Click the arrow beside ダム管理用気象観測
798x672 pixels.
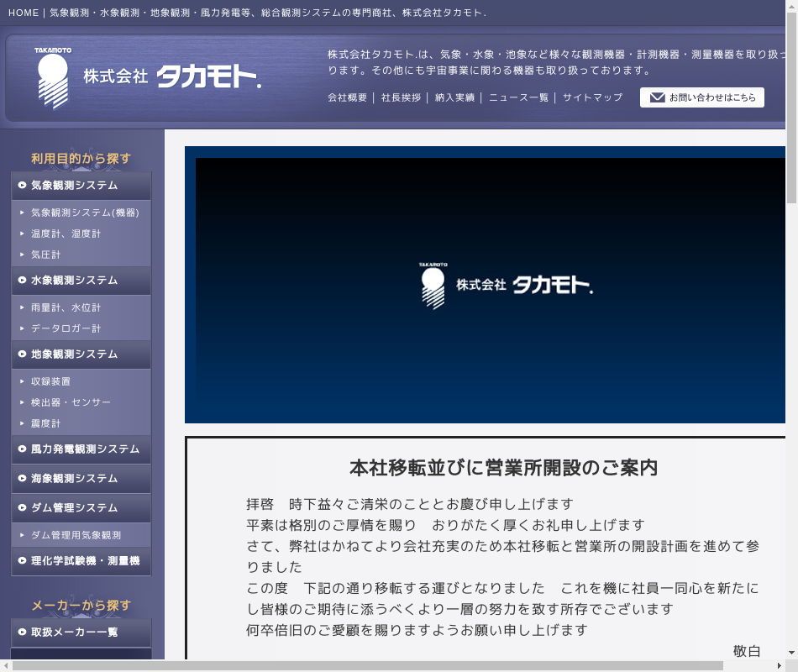tap(22, 535)
